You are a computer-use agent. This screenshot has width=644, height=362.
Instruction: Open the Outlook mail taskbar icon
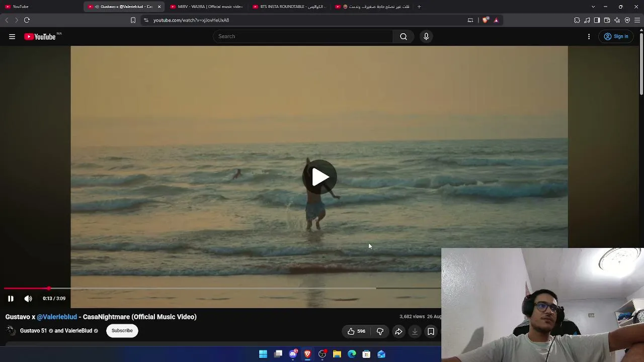tap(381, 354)
